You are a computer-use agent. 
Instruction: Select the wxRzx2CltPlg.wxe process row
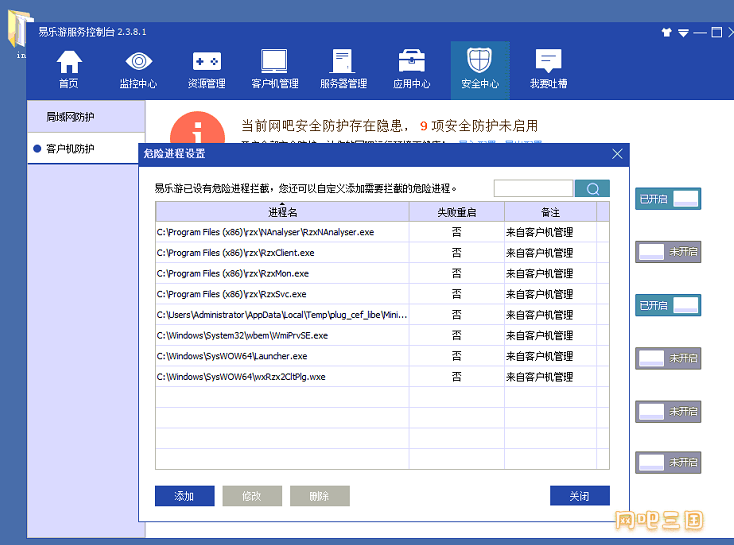(382, 376)
